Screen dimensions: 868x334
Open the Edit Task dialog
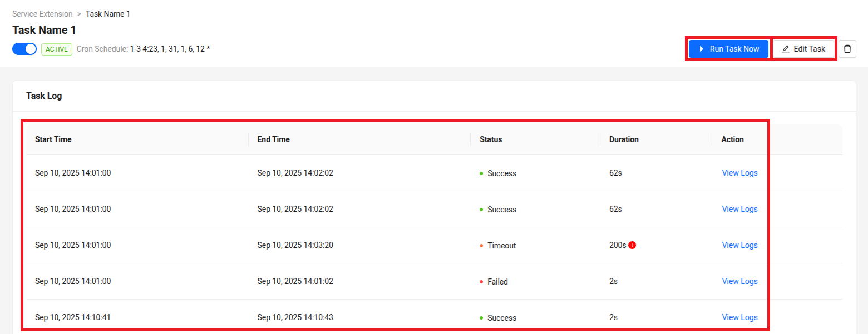(x=803, y=49)
